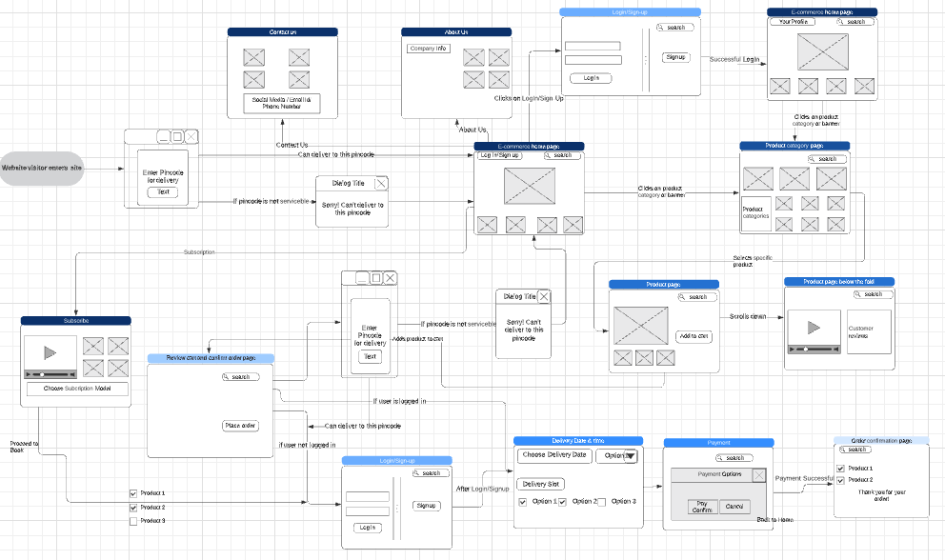Click Customer reviews panel in below the fold page

tap(869, 331)
